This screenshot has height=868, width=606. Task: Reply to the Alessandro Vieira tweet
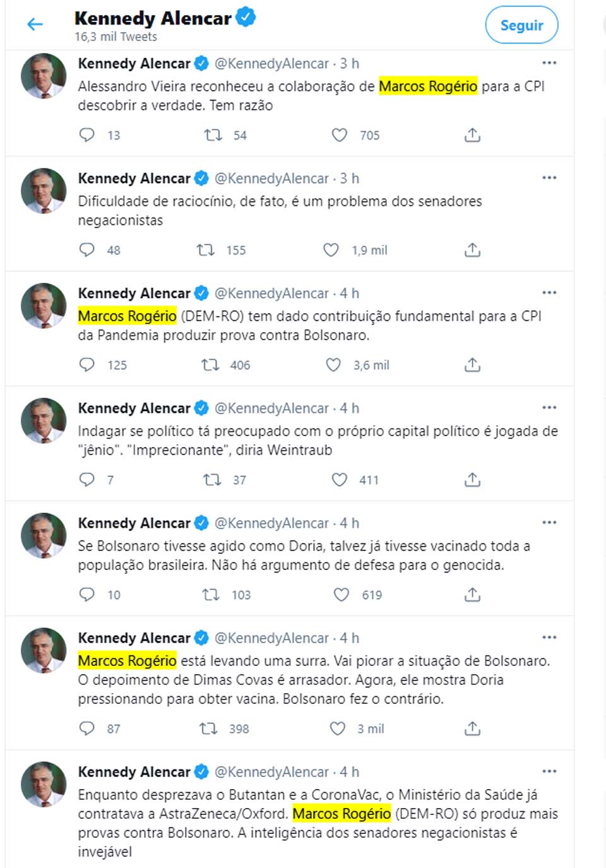tap(87, 135)
